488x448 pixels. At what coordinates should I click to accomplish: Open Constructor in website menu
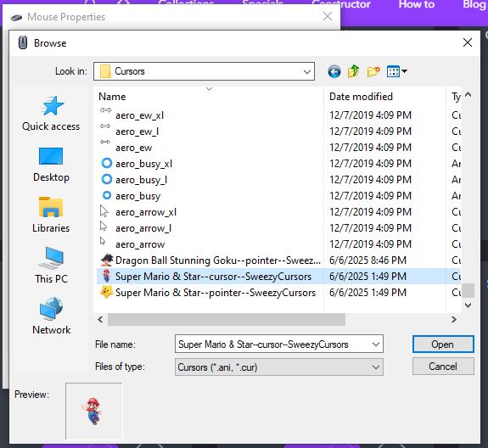click(341, 4)
